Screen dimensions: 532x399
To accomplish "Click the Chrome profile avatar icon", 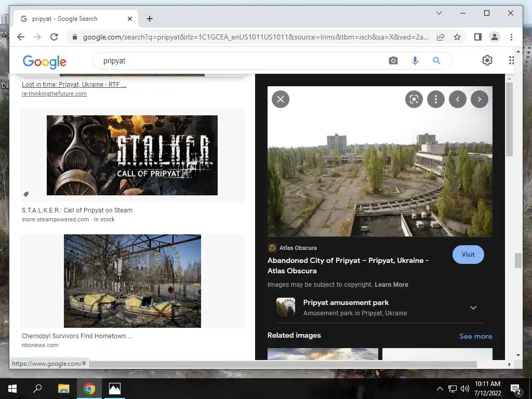I will click(495, 37).
